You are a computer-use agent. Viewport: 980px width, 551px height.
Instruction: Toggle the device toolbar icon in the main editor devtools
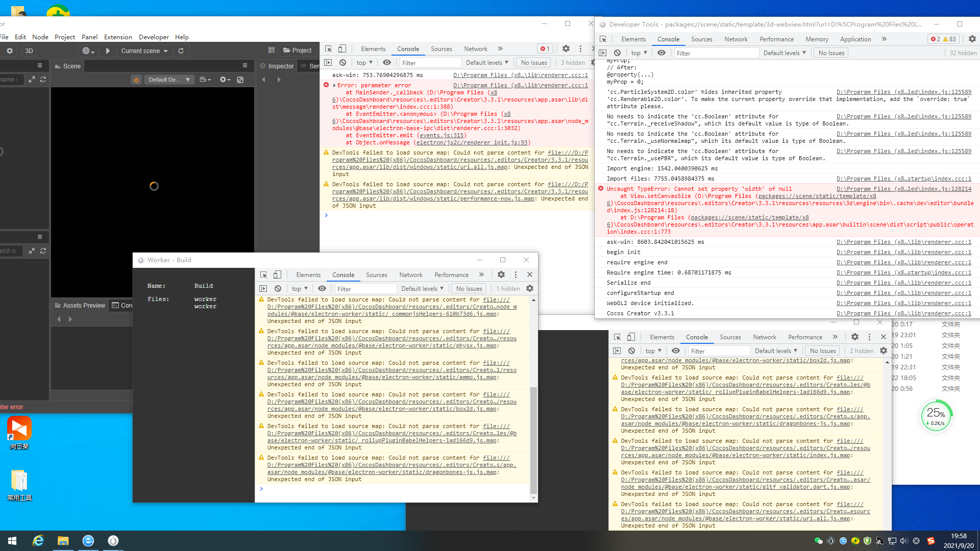[342, 48]
